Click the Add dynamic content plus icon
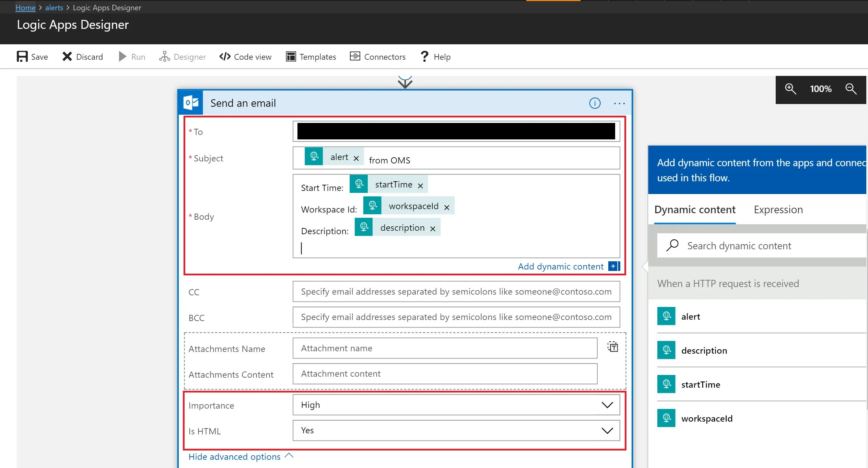 (614, 266)
